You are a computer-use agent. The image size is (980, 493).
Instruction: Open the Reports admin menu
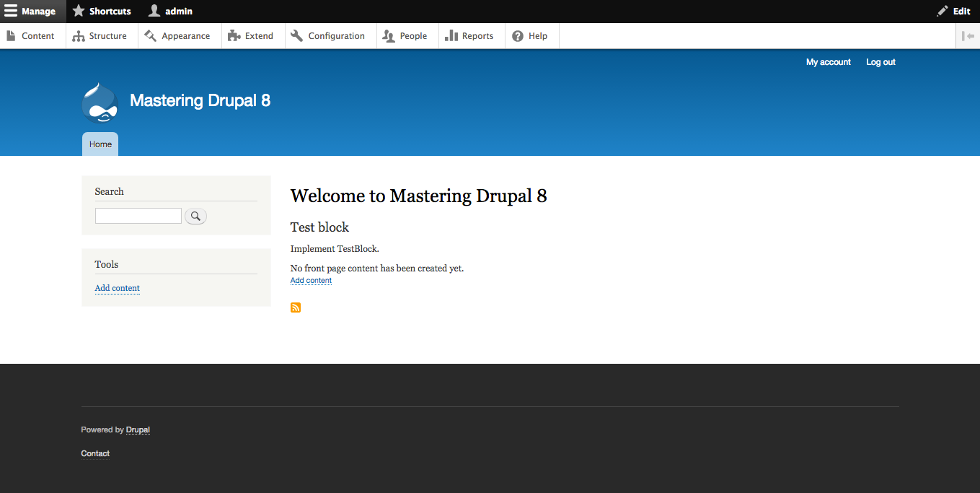(x=469, y=36)
